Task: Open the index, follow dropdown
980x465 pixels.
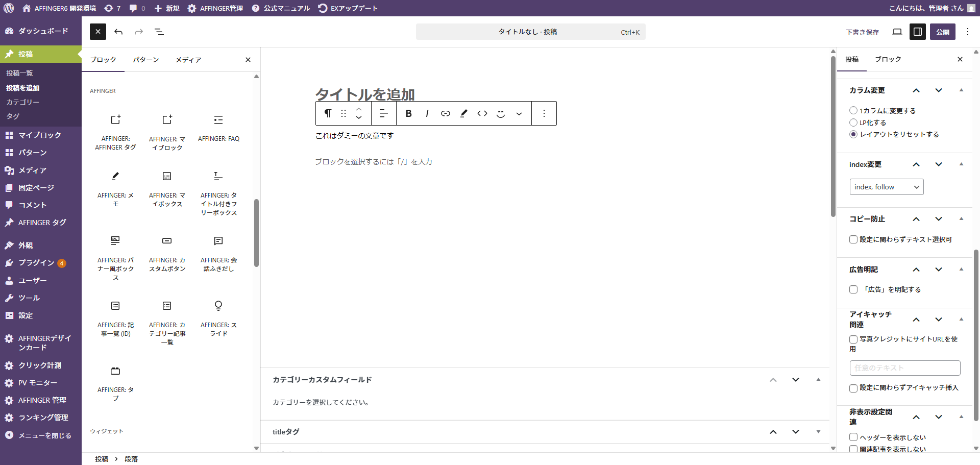Action: point(887,187)
